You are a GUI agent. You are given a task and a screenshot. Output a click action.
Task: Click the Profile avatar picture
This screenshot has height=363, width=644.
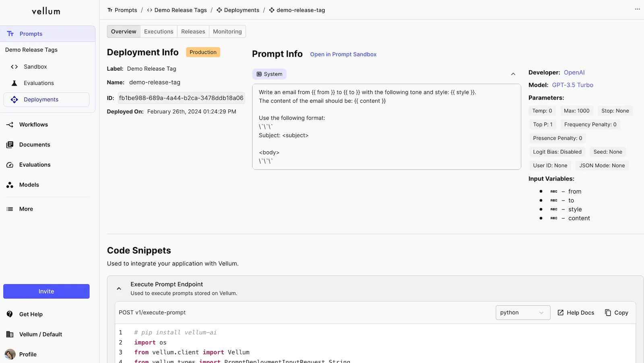pyautogui.click(x=10, y=354)
